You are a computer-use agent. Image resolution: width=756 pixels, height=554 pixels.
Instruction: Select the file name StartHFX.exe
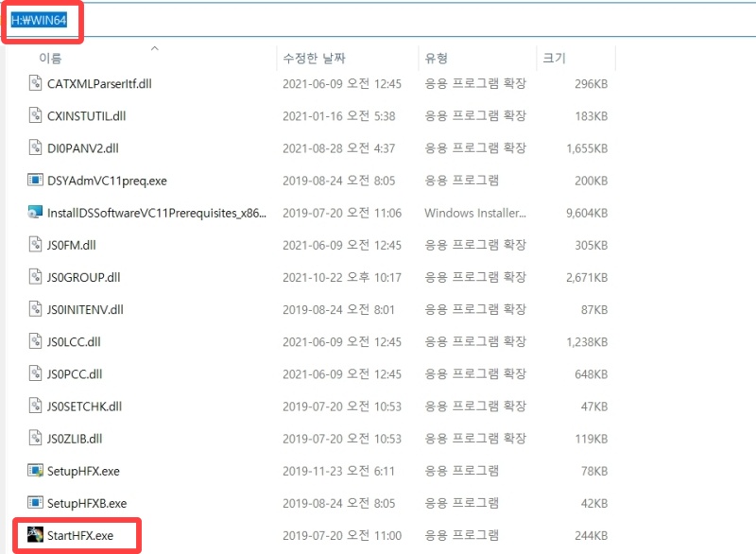(80, 536)
